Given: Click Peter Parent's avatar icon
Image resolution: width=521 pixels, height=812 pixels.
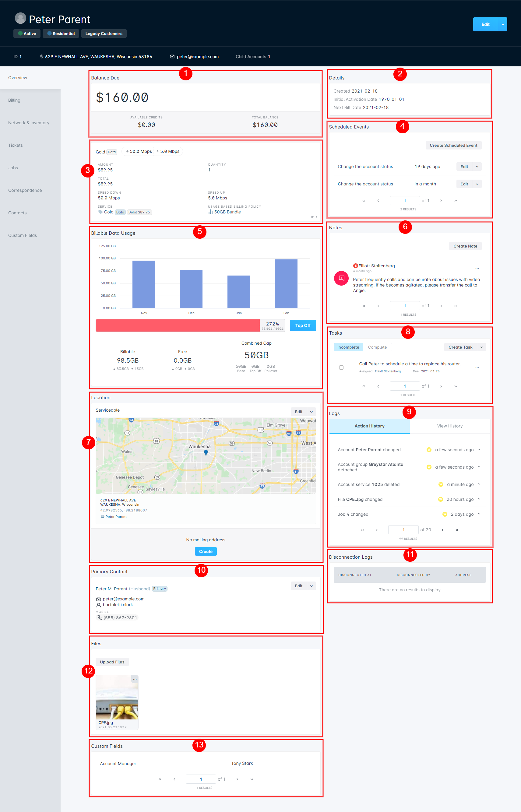Looking at the screenshot, I should (21, 18).
